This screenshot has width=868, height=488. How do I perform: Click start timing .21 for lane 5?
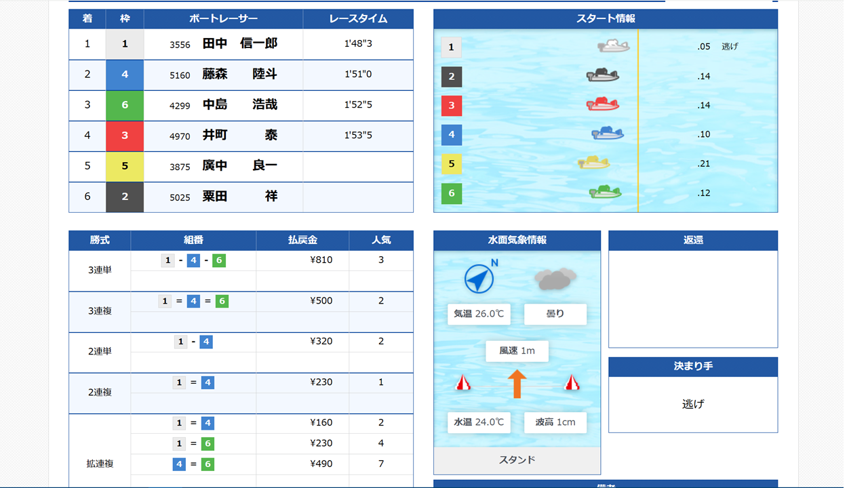[x=704, y=164]
